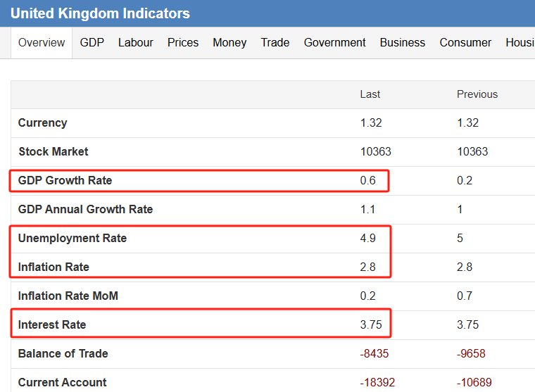Go to the Money tab
This screenshot has width=535, height=392.
click(x=229, y=43)
